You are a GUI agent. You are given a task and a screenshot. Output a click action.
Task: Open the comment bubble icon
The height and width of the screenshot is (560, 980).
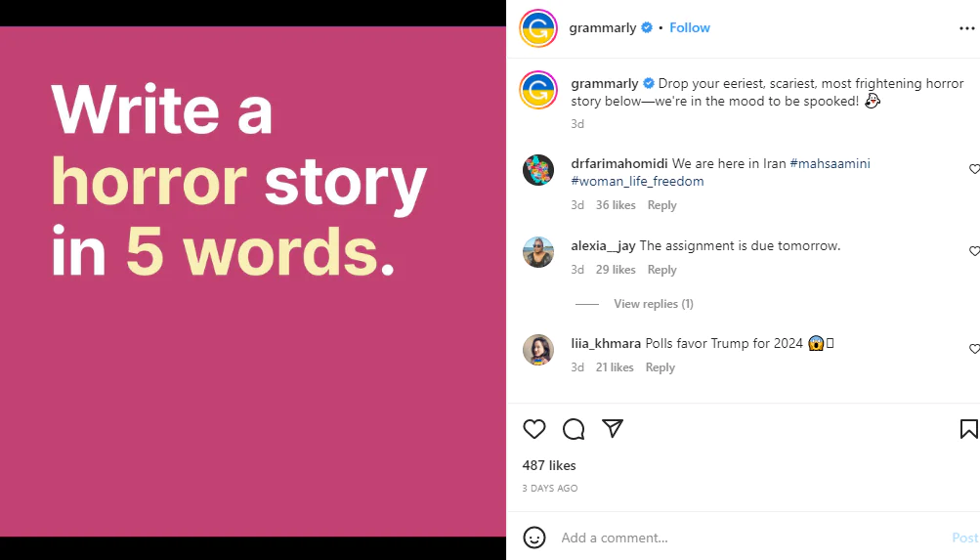point(574,429)
